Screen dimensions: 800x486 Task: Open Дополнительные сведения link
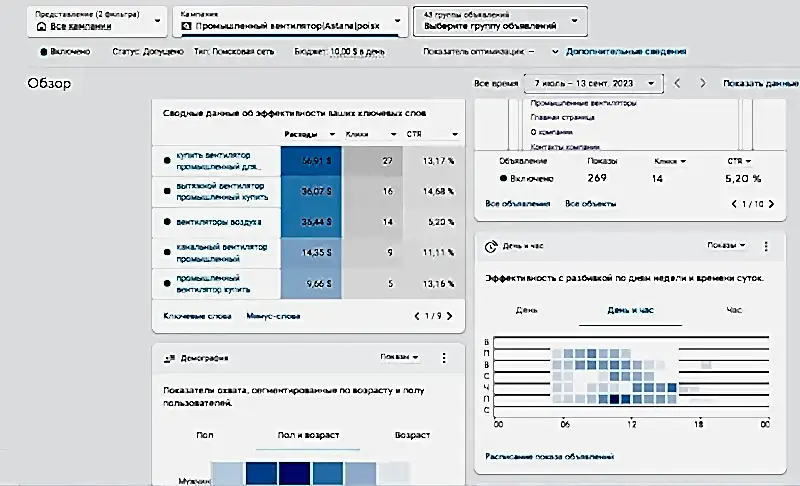point(626,52)
